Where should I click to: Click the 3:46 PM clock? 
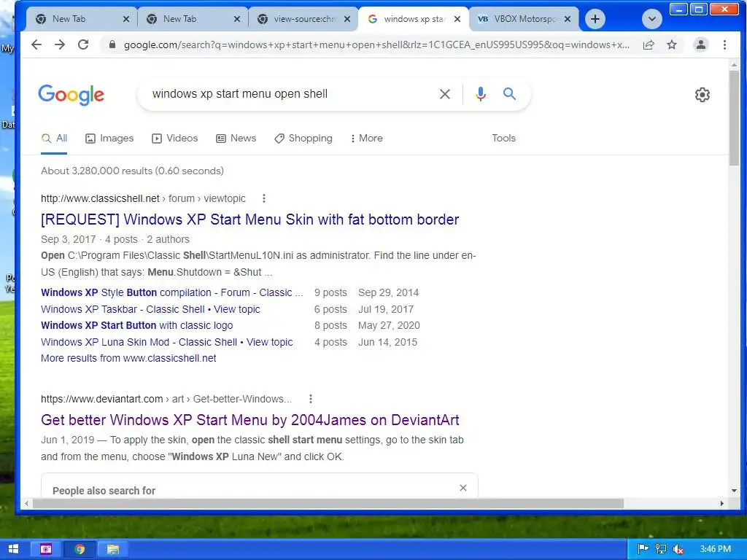(715, 549)
